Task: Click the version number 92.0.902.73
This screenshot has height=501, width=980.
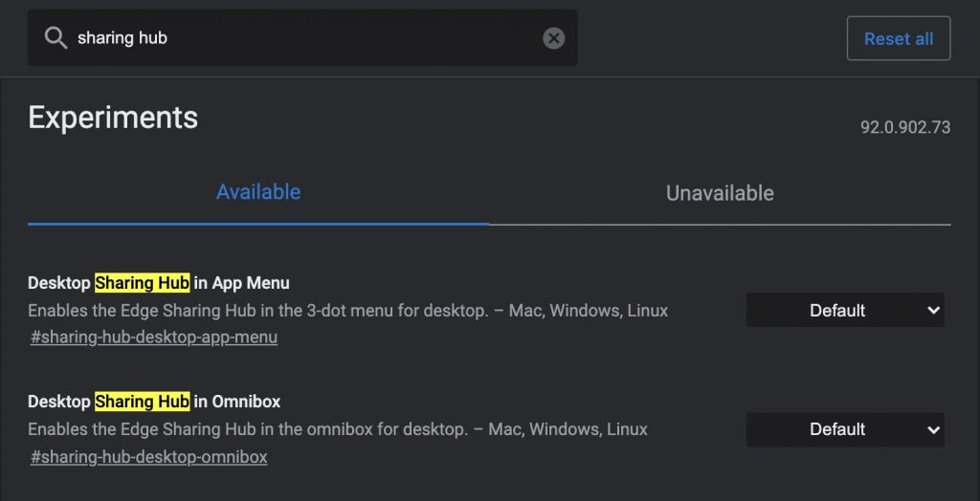Action: (905, 127)
